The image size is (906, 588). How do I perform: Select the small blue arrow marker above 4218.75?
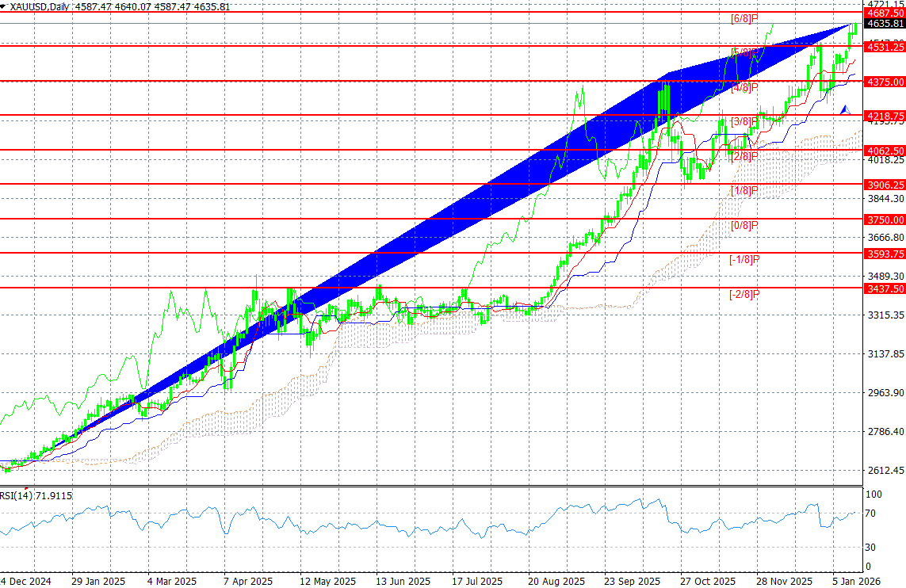[845, 109]
